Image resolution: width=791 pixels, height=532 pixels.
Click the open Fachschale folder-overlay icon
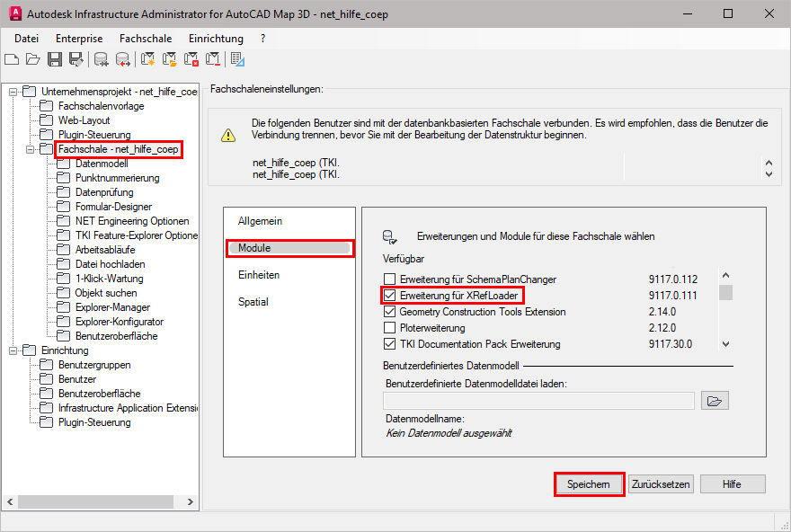170,59
